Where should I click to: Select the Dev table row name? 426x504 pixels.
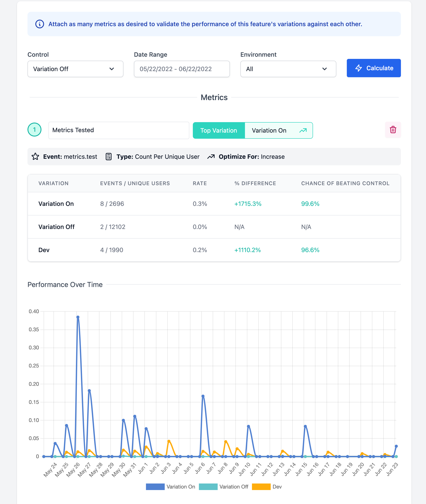point(44,250)
